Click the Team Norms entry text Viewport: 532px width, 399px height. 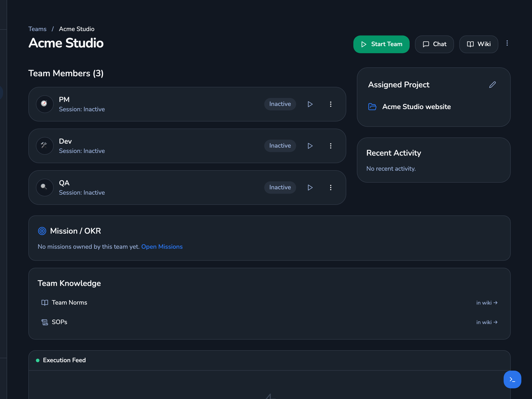(70, 303)
